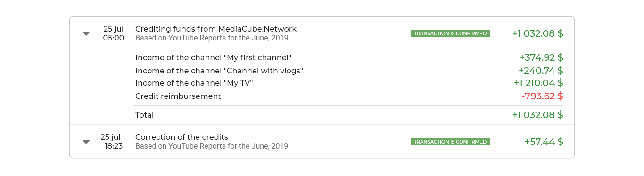Click the 25 jul 18:23 timestamp
The width and height of the screenshot is (644, 176).
(x=112, y=142)
